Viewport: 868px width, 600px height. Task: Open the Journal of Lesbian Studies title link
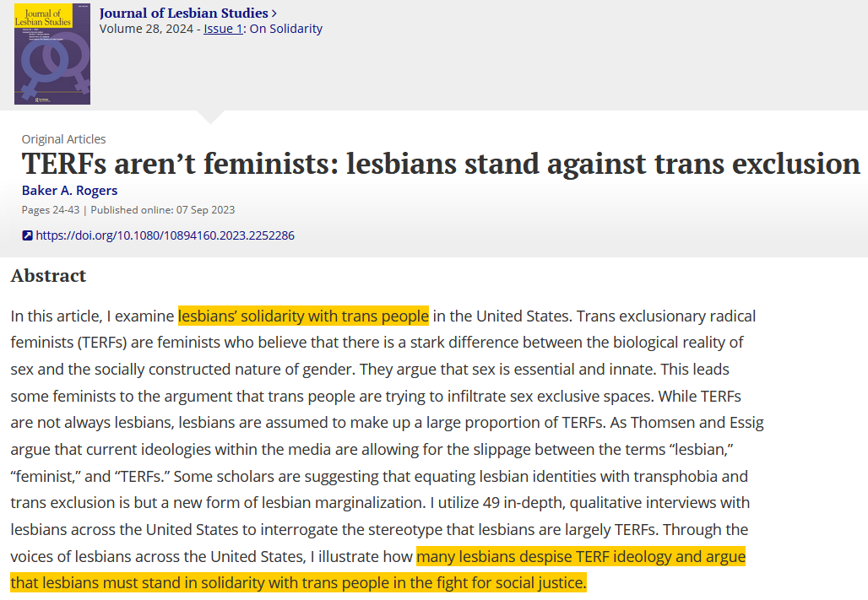pyautogui.click(x=183, y=13)
